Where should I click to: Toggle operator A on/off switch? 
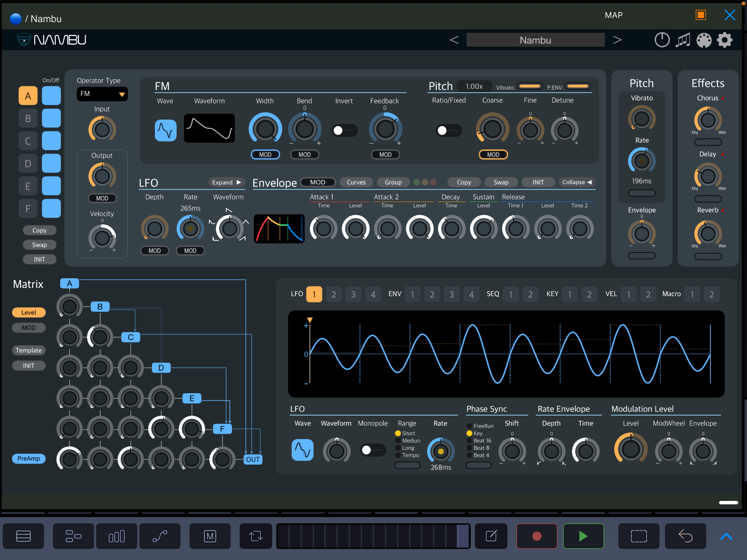(51, 96)
